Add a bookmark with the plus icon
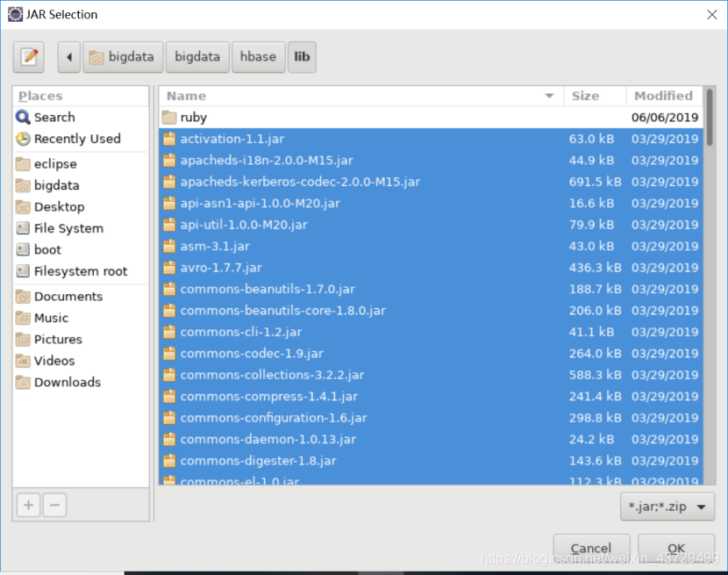This screenshot has width=728, height=575. coord(27,505)
